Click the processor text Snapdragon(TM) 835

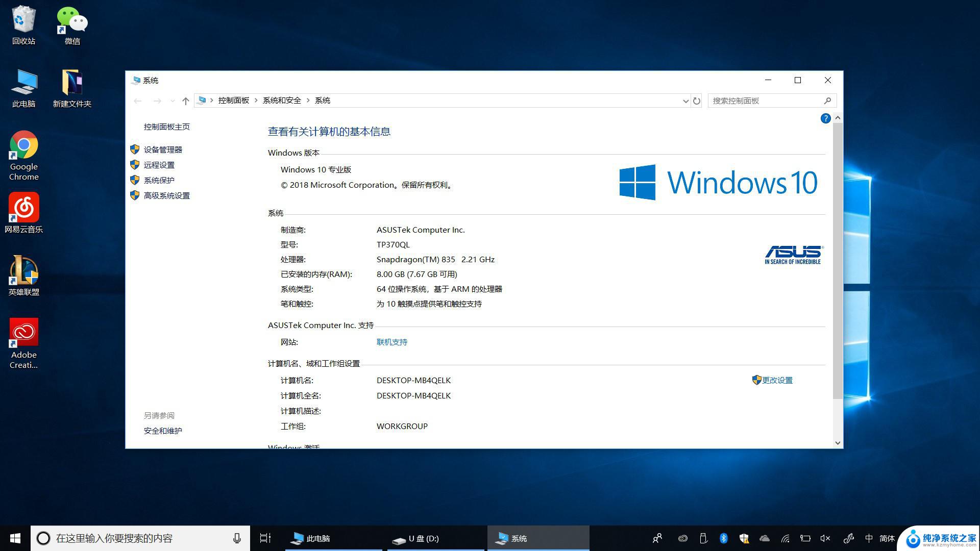[415, 259]
